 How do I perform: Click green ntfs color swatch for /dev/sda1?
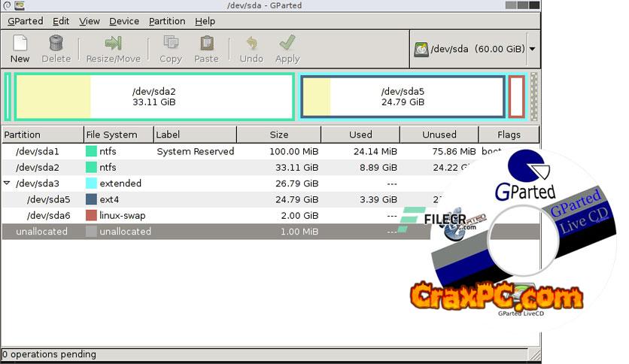91,151
